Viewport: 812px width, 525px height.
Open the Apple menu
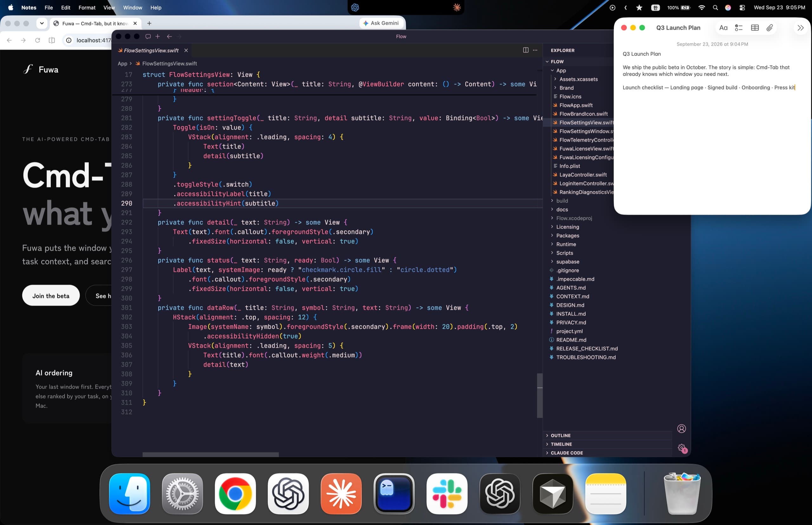point(10,8)
